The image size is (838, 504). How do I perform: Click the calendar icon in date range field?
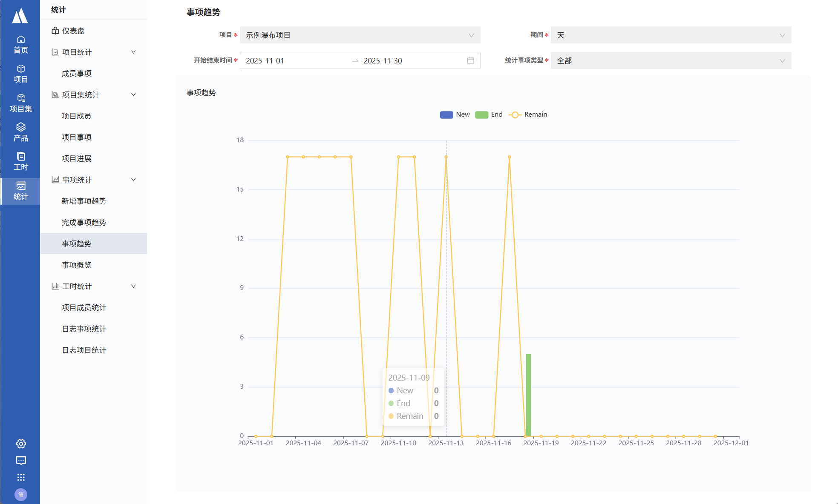(470, 60)
